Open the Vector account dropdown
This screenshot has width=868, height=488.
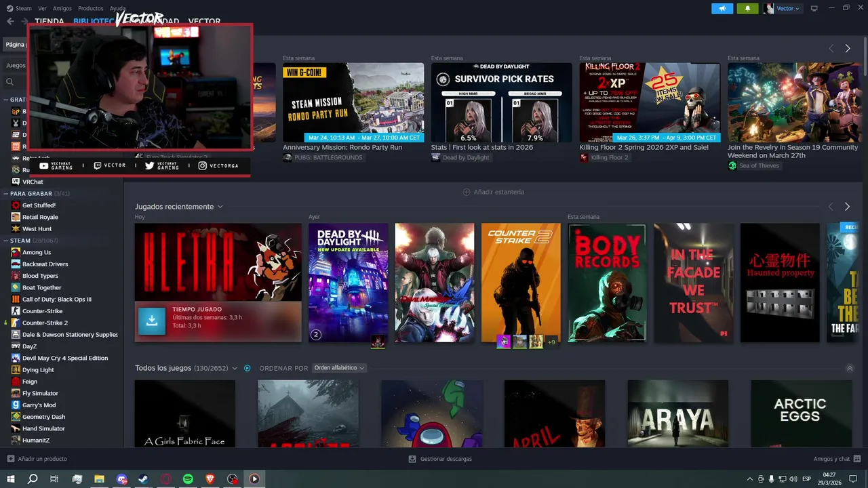782,8
